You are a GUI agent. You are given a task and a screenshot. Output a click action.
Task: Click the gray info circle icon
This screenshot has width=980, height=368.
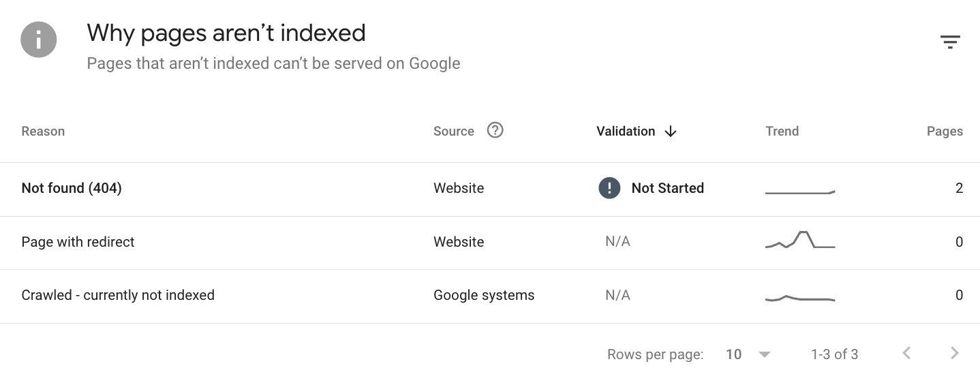[x=39, y=40]
